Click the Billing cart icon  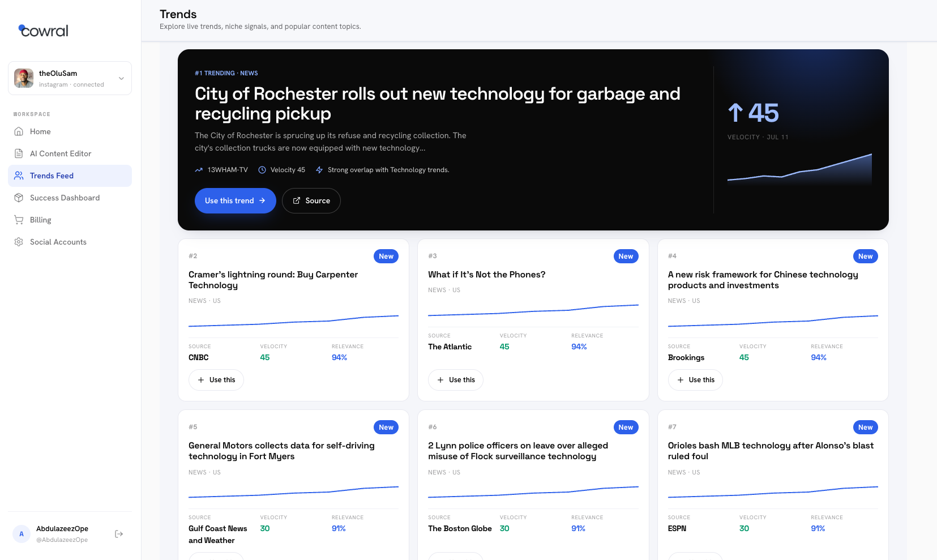pyautogui.click(x=19, y=220)
